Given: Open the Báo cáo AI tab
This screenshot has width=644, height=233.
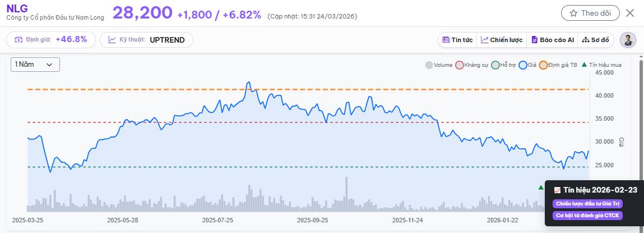Looking at the screenshot, I should coord(553,40).
